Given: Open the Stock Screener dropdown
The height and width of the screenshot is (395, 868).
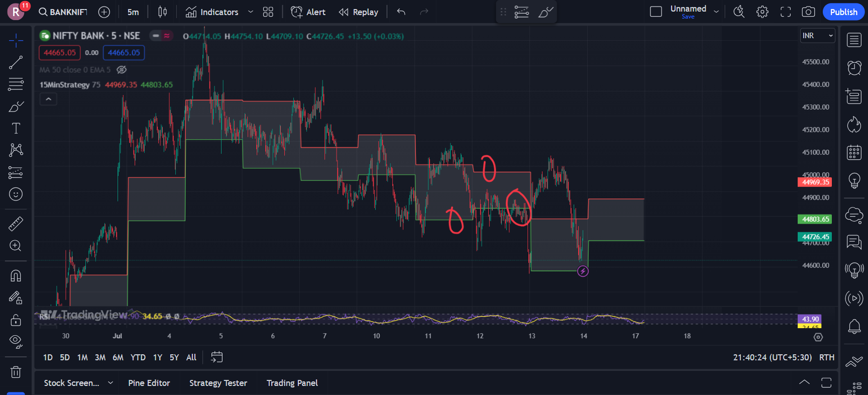Looking at the screenshot, I should (78, 383).
